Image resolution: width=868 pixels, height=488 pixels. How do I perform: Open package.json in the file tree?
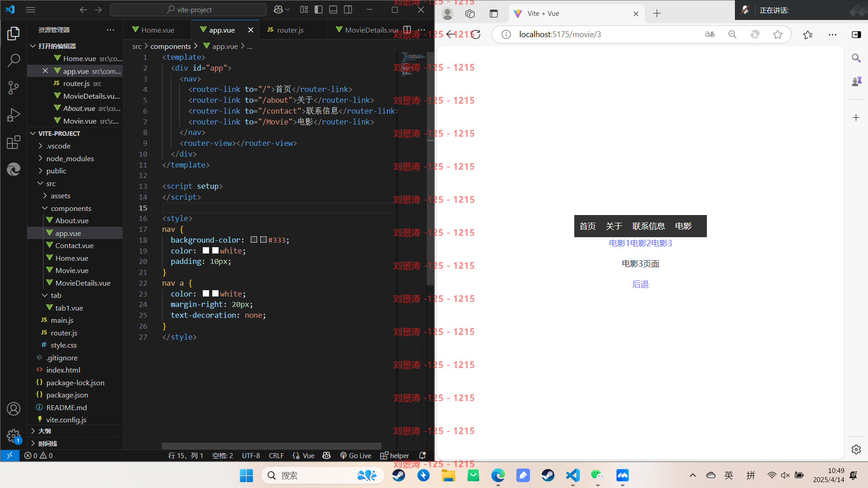pyautogui.click(x=67, y=395)
